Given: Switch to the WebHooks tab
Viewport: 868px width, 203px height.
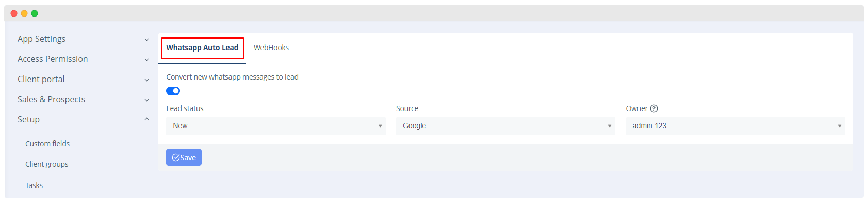Looking at the screenshot, I should [x=271, y=48].
